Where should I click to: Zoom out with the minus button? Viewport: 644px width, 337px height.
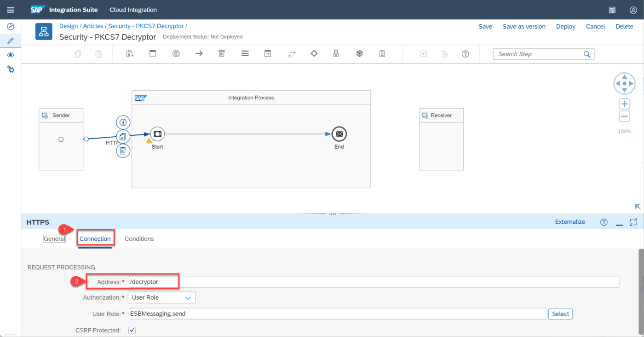tap(624, 116)
